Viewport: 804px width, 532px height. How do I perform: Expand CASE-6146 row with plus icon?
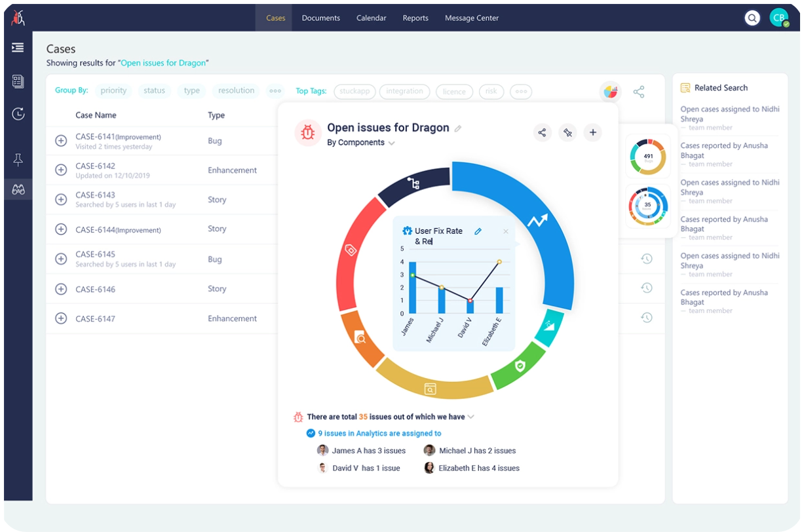[61, 289]
